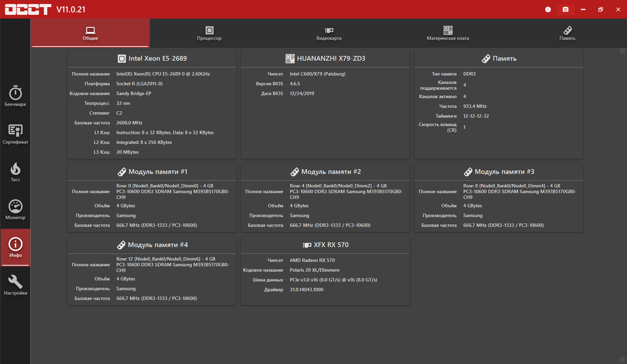Switch to the Процессор tab
Screen dimensions: 627x364
pyautogui.click(x=209, y=33)
